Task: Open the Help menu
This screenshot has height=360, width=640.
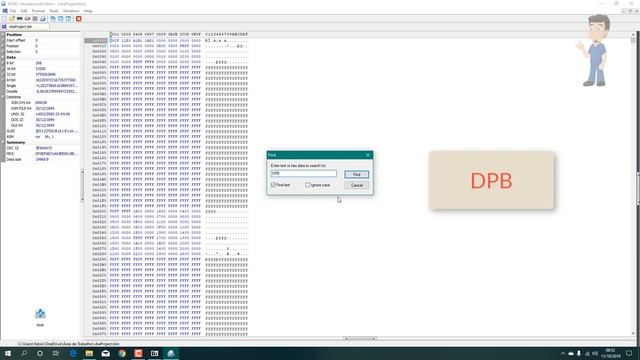Action: [x=88, y=11]
